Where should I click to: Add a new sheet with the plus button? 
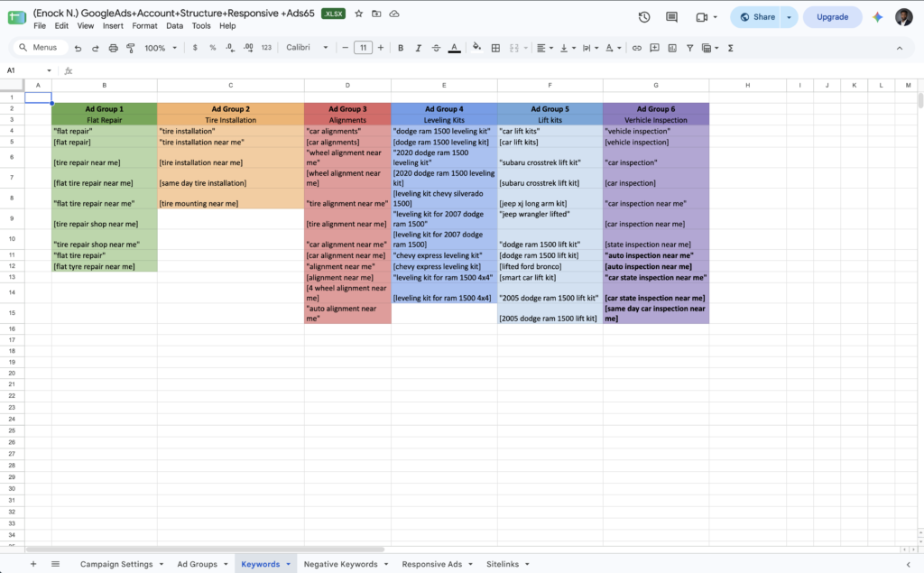tap(33, 564)
